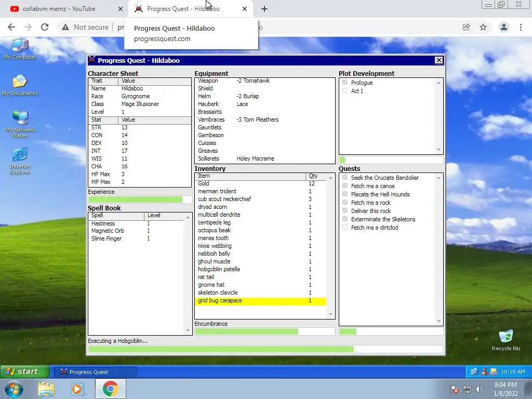Click the volume speaker tray icon
Screen dimensions: 532x399
480,389
